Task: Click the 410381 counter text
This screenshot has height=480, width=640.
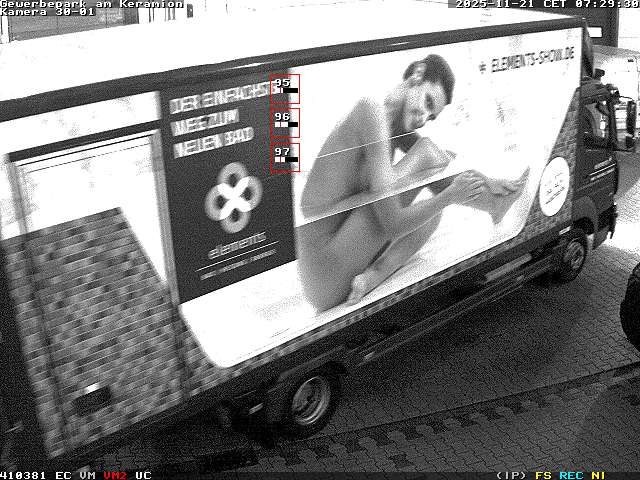Action: [24, 475]
